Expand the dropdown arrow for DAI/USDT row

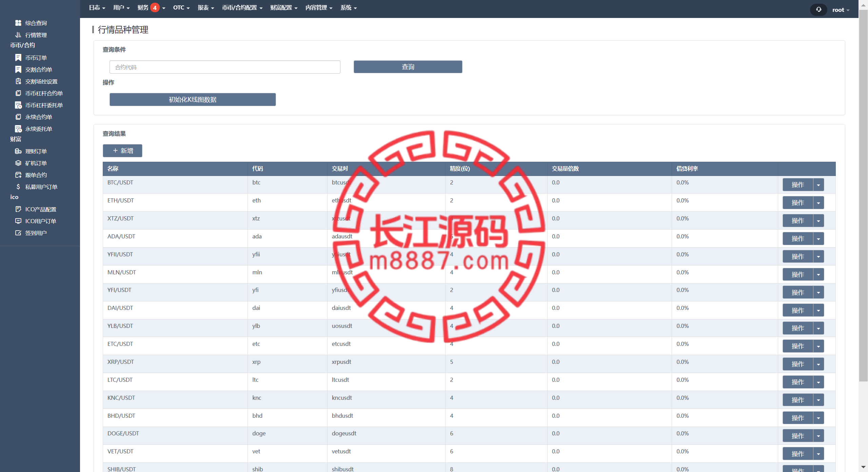818,310
